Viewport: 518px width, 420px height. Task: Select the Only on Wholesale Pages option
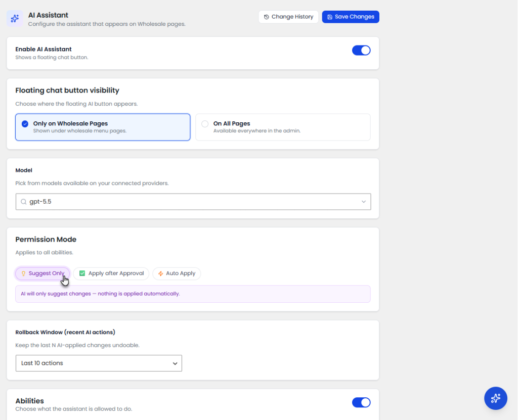point(103,127)
